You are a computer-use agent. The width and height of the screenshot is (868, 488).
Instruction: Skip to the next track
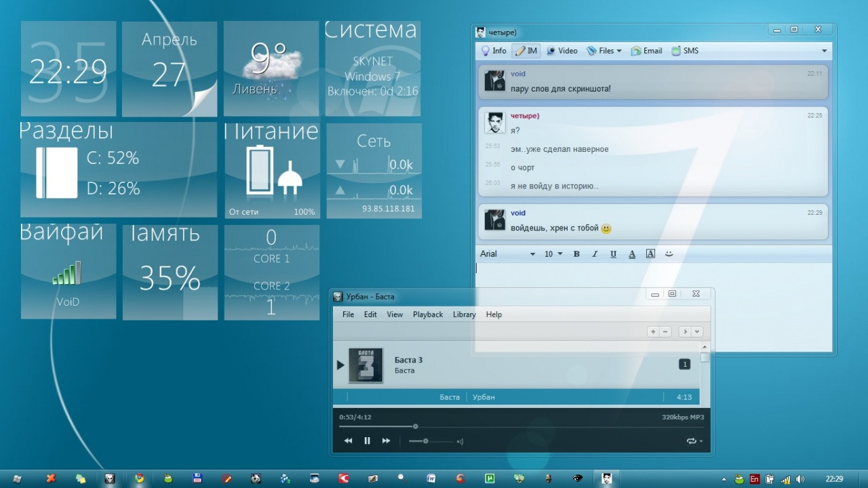386,441
